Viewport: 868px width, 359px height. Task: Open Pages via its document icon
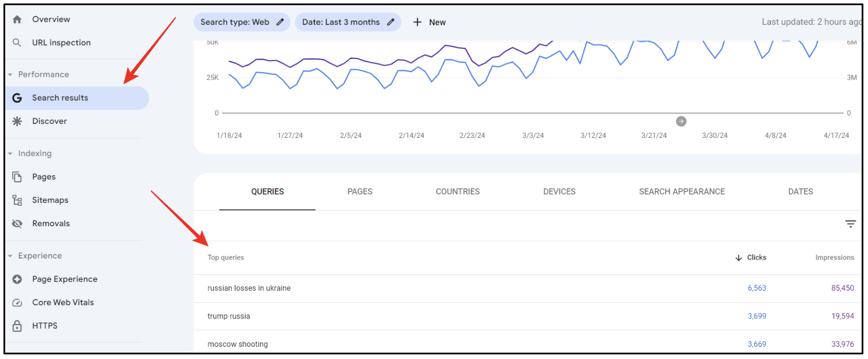[x=17, y=177]
